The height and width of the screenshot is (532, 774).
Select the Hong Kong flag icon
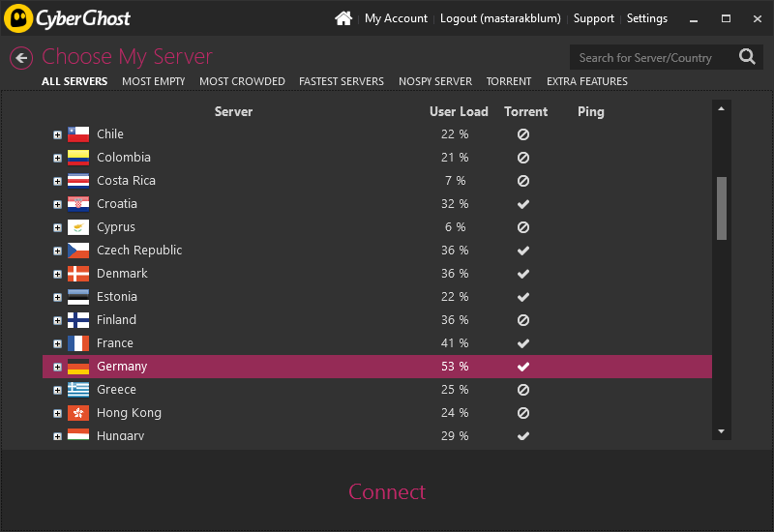[x=78, y=413]
